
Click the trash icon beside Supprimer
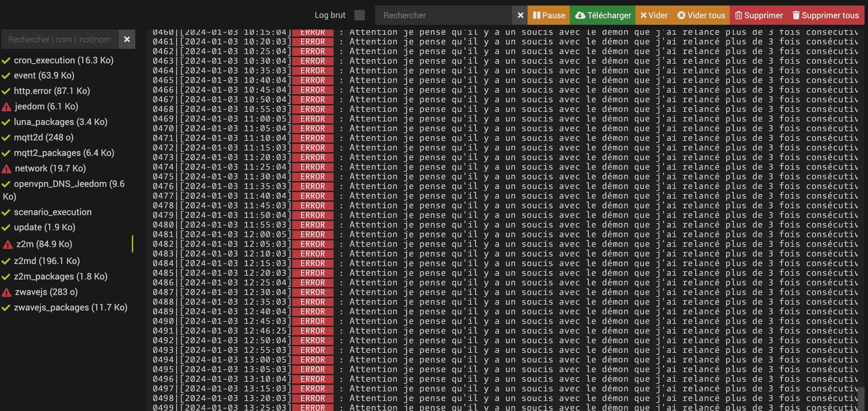tap(739, 15)
